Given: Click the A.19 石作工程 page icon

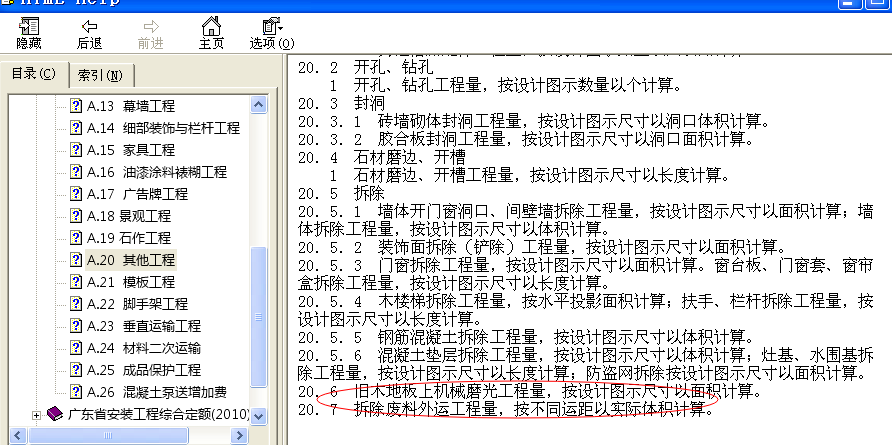Looking at the screenshot, I should [x=76, y=238].
